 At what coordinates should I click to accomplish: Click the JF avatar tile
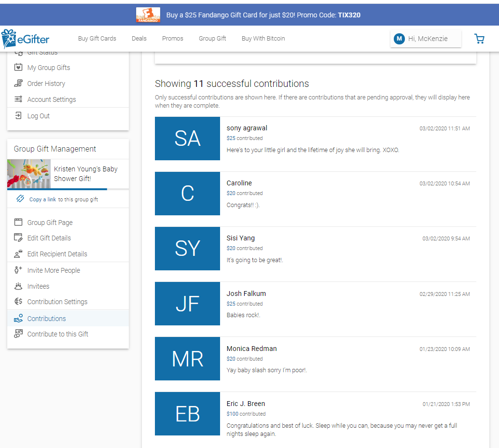click(187, 304)
